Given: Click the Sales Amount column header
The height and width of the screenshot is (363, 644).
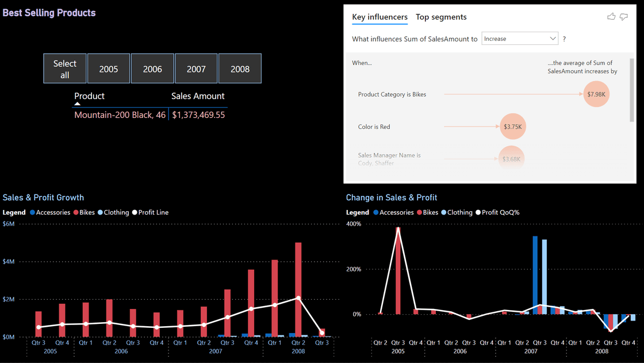Looking at the screenshot, I should click(198, 96).
